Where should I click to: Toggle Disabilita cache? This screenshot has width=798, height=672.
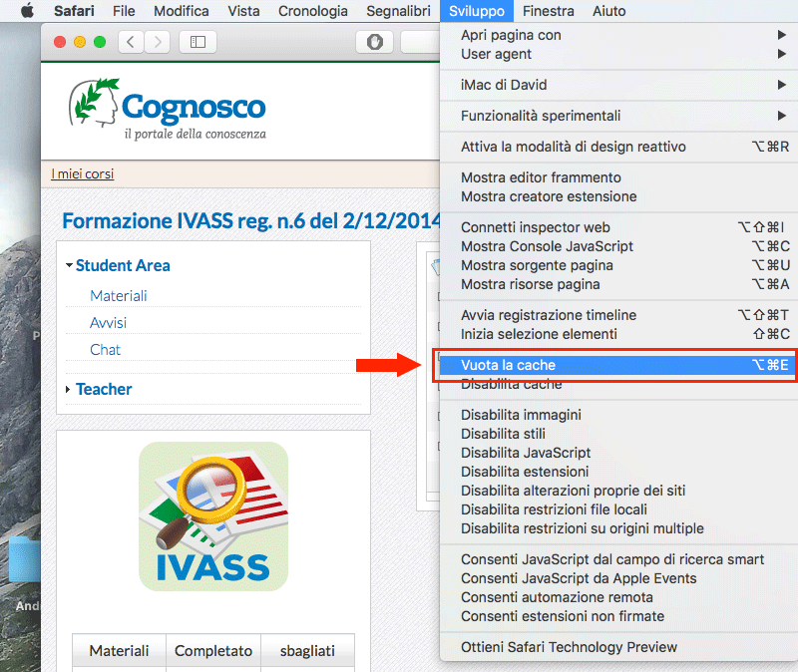[618, 384]
